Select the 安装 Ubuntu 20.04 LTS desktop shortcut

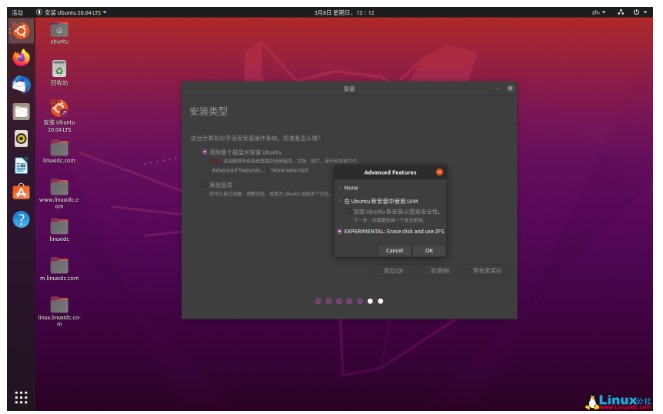(x=59, y=116)
